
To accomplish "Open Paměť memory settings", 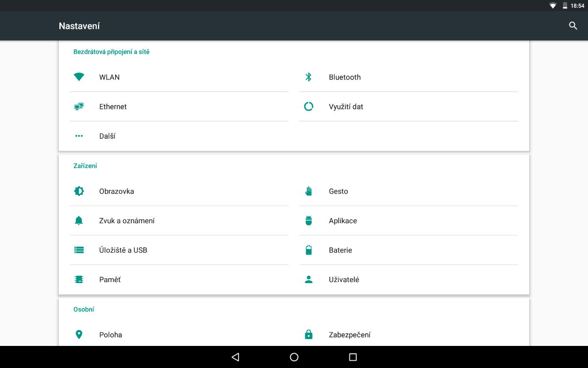I will pyautogui.click(x=110, y=280).
